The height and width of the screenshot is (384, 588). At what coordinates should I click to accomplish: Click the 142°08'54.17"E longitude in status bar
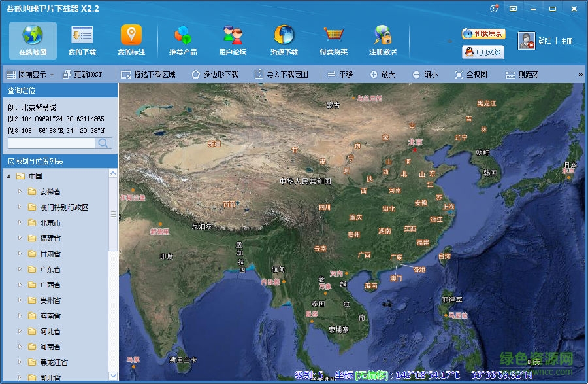coord(428,375)
